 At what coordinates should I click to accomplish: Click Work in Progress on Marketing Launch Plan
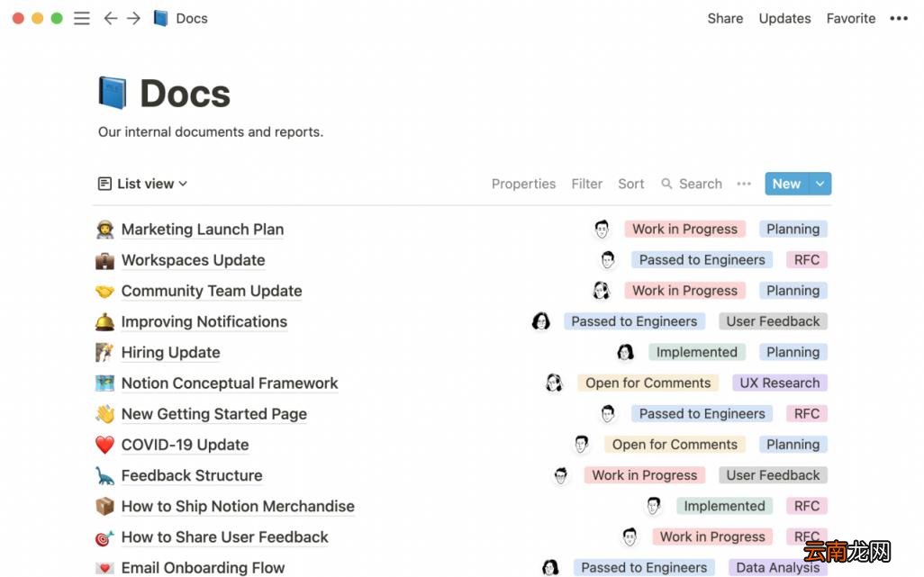click(684, 229)
